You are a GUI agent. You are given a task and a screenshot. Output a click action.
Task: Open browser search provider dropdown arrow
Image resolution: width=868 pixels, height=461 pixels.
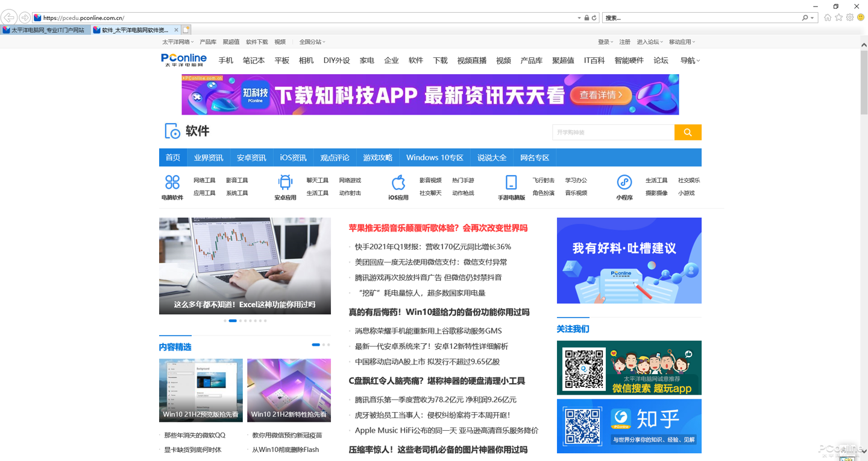[x=813, y=18]
